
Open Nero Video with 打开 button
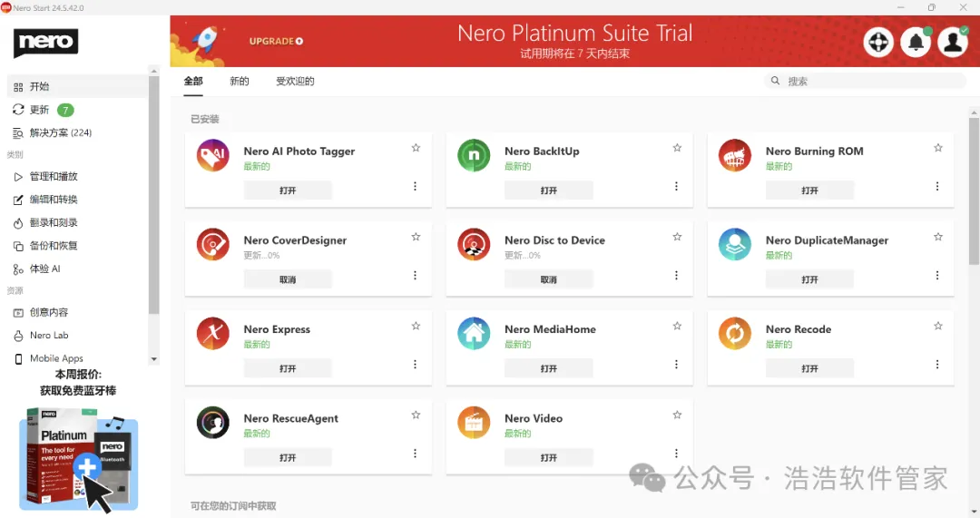pyautogui.click(x=549, y=457)
